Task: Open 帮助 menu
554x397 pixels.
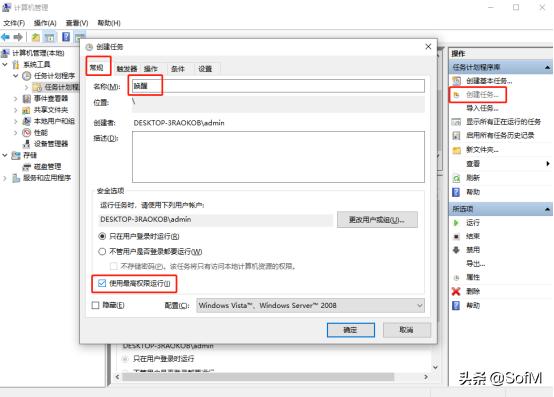Action: pos(109,23)
